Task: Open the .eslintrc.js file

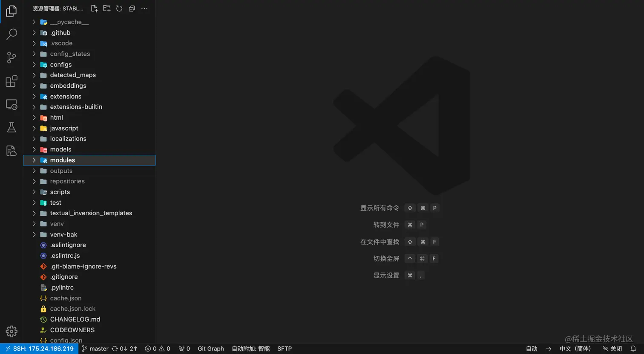Action: [x=89, y=256]
